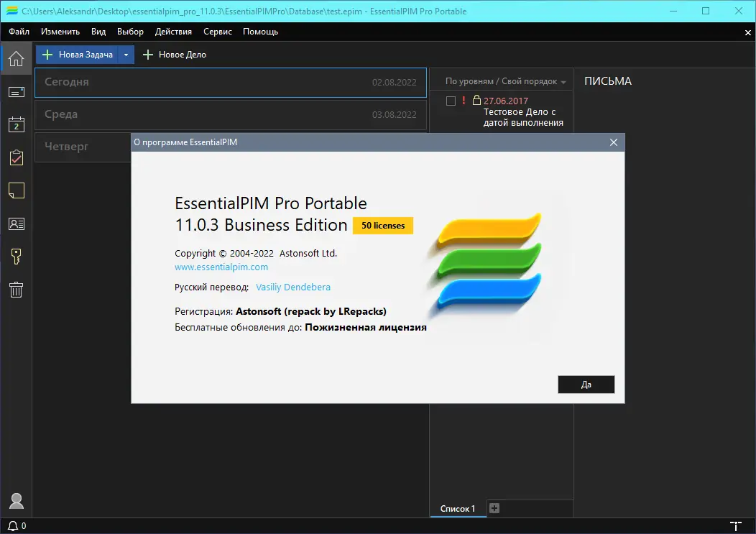The image size is (756, 534).
Task: Open the Изменить (Edit) menu
Action: click(60, 32)
